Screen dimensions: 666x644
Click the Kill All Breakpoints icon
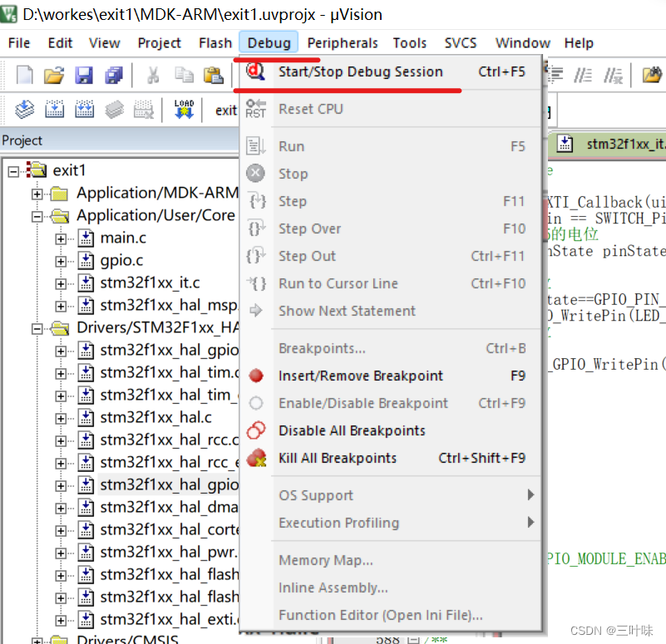[x=257, y=458]
